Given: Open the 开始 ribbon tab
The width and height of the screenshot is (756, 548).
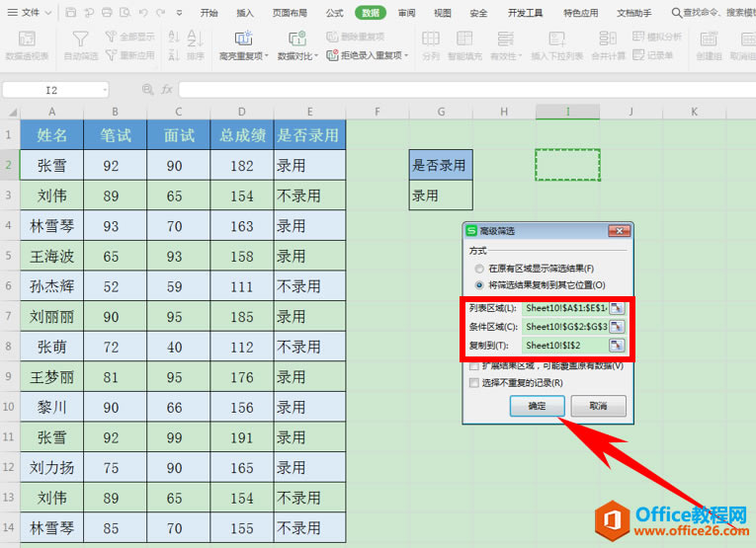Looking at the screenshot, I should click(x=209, y=13).
